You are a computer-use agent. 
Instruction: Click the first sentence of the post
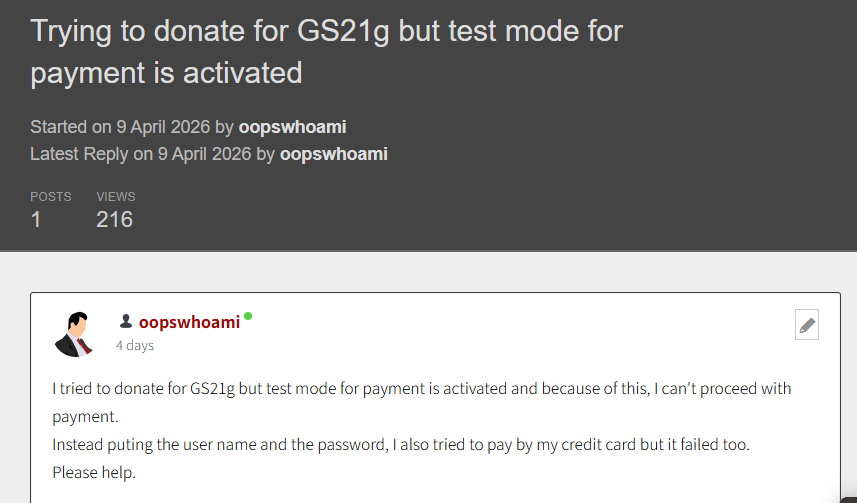tap(420, 388)
